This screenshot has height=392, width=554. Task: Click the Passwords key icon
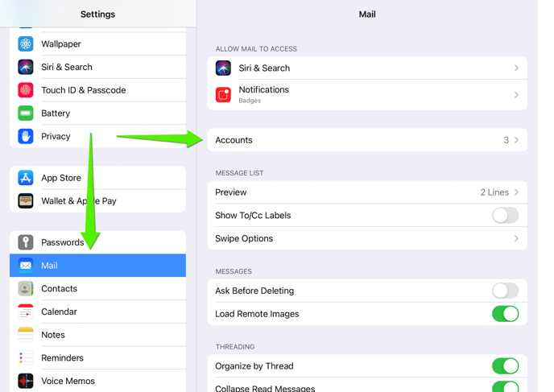pos(26,242)
